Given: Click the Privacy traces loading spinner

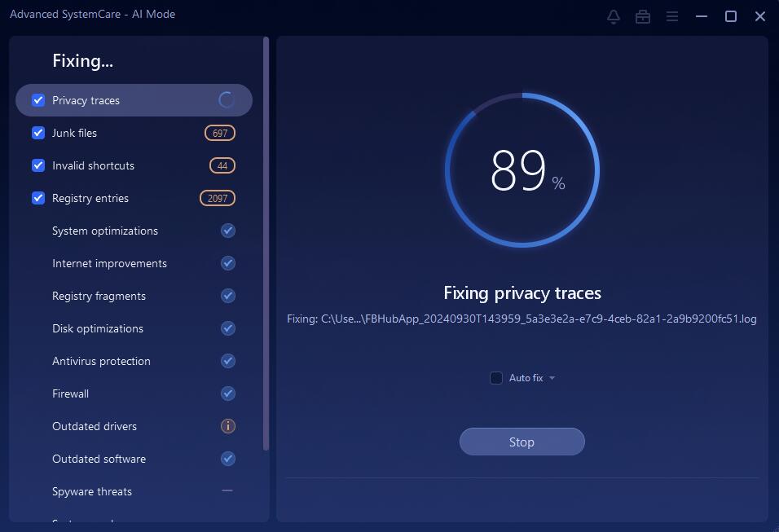Looking at the screenshot, I should (x=227, y=100).
